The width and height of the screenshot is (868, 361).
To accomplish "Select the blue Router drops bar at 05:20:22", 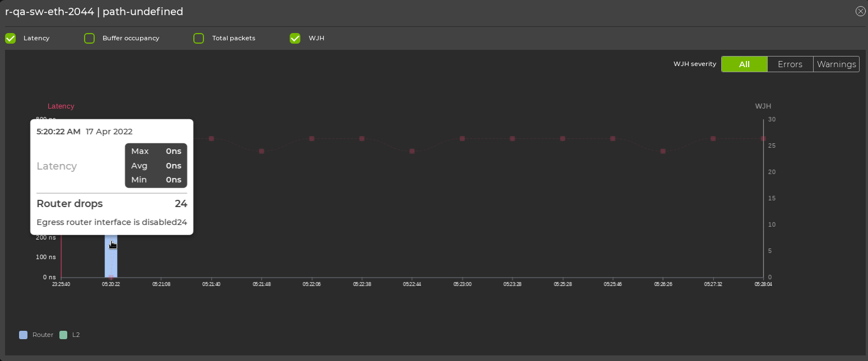I will [x=111, y=257].
